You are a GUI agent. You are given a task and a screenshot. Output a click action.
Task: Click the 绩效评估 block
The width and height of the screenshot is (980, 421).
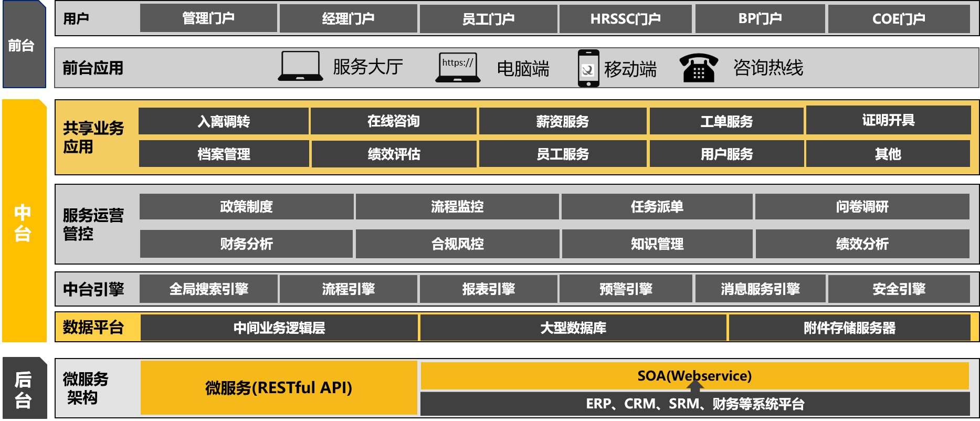394,154
